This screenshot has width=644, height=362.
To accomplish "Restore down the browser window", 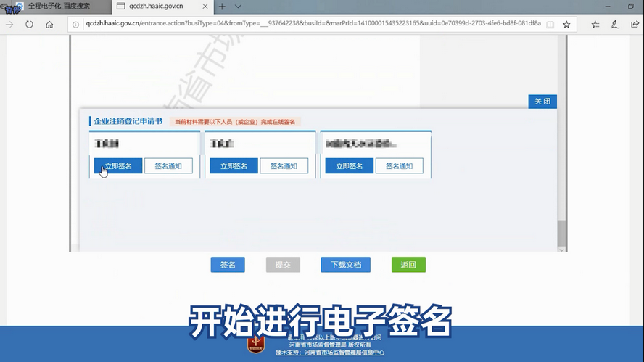I will 631,6.
